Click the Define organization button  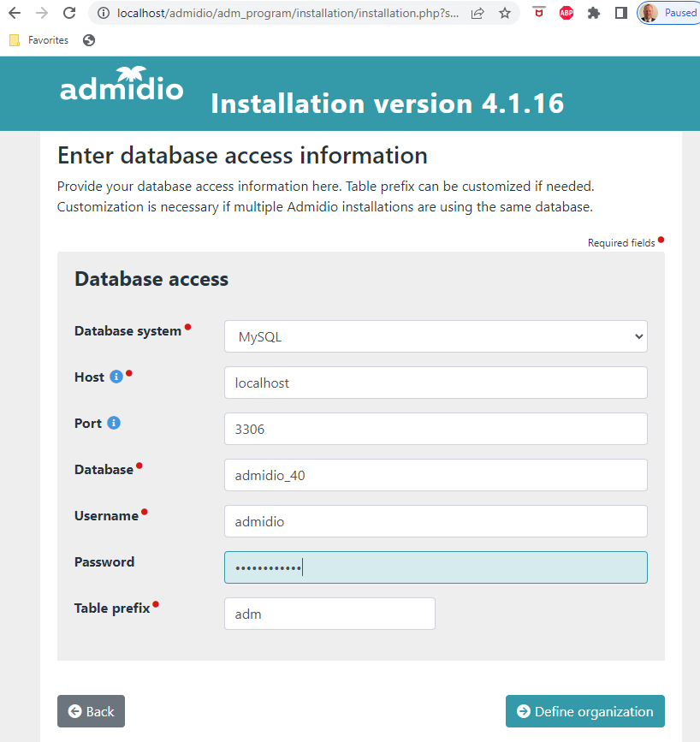584,711
